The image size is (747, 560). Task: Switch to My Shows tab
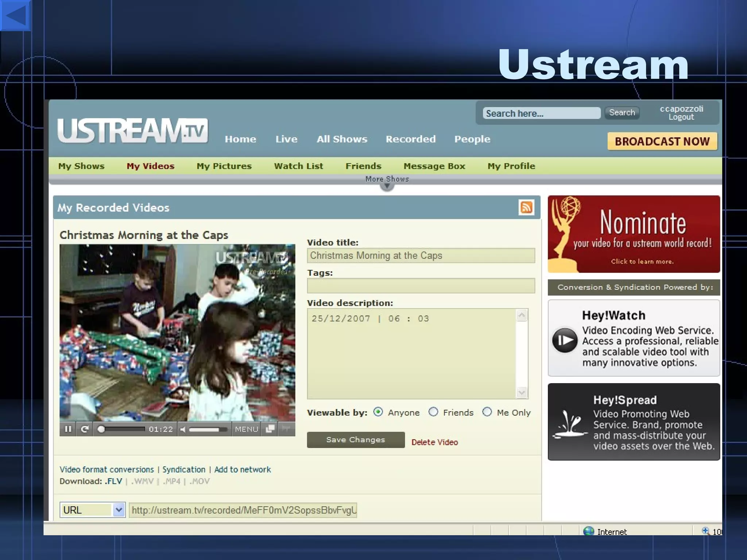(81, 166)
